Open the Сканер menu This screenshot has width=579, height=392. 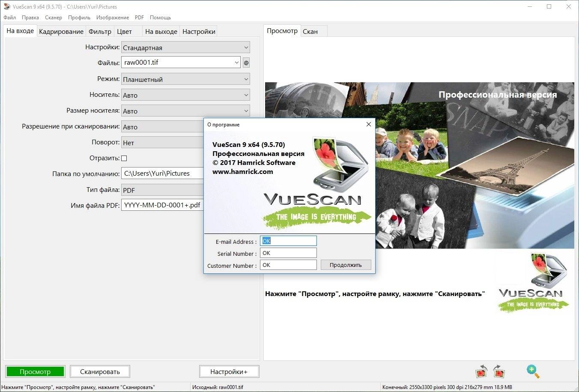(x=54, y=18)
